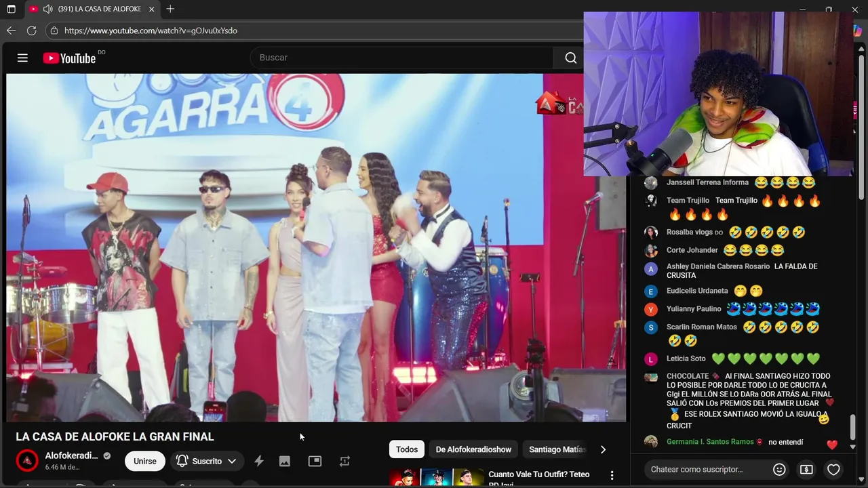
Task: Open the Alofokeradio channel avatar
Action: [x=27, y=461]
